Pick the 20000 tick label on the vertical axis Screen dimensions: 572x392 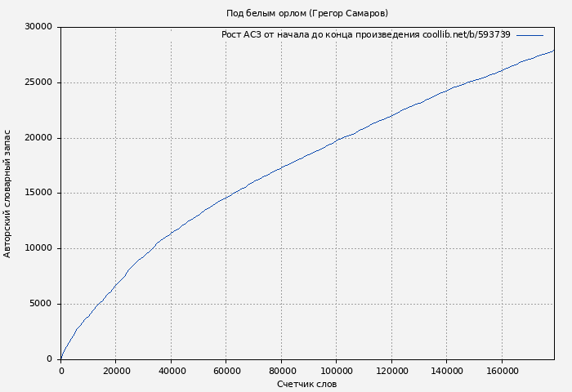point(38,138)
